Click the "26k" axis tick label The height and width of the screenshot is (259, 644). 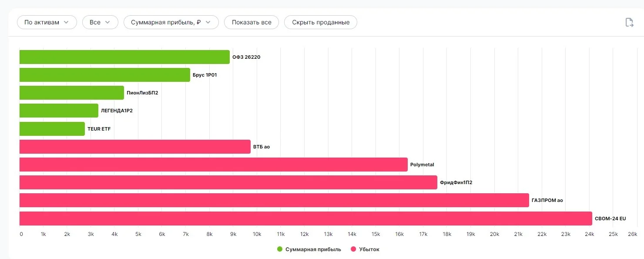tap(633, 234)
